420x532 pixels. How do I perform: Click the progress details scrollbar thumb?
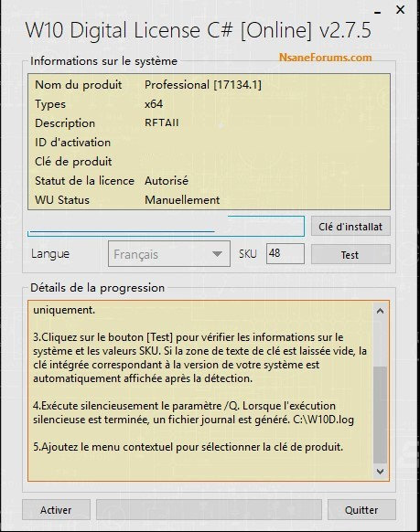pos(381,415)
